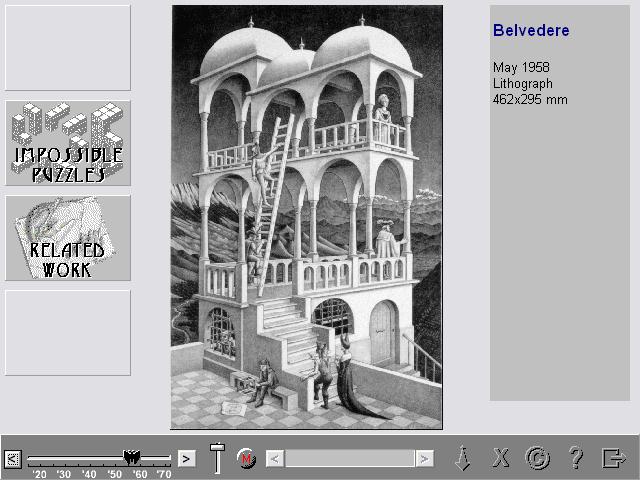Open the Related Work section
Screen dimensions: 640x480
pos(68,238)
